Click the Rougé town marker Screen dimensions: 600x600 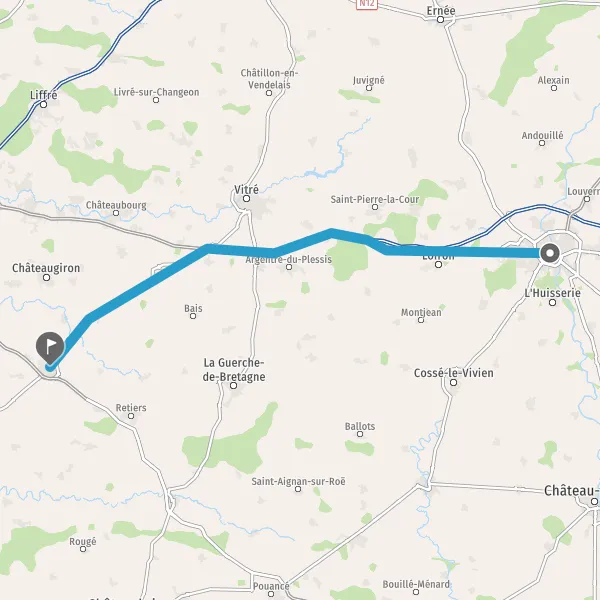coord(83,549)
